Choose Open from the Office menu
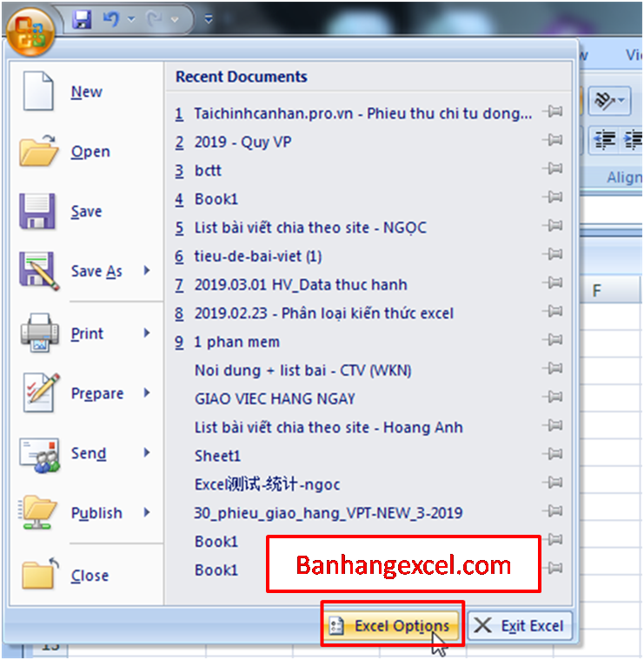This screenshot has height=660, width=644. (x=90, y=151)
